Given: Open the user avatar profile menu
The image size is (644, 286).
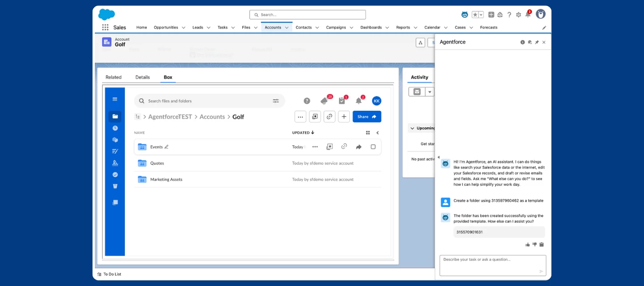Looking at the screenshot, I should (541, 14).
